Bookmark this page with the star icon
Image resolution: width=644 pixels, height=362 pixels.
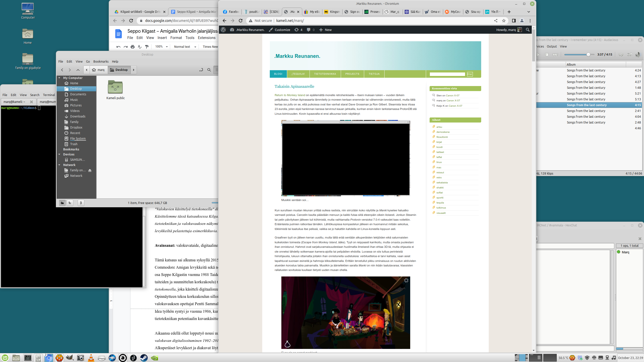[504, 21]
